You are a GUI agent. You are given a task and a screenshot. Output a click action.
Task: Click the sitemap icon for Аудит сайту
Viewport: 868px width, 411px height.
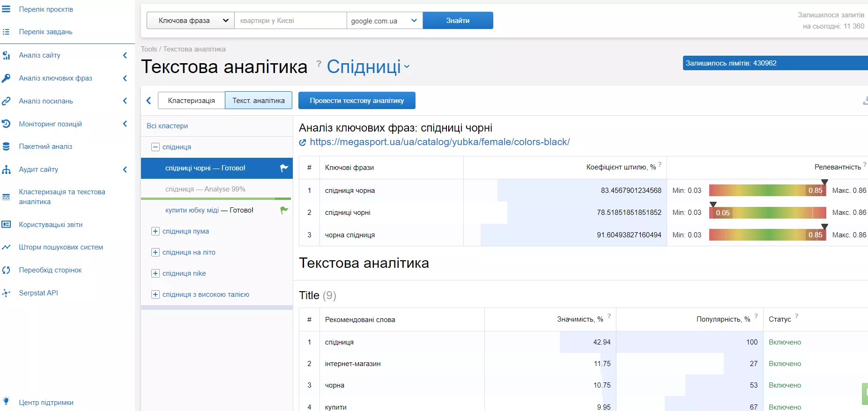(x=6, y=169)
